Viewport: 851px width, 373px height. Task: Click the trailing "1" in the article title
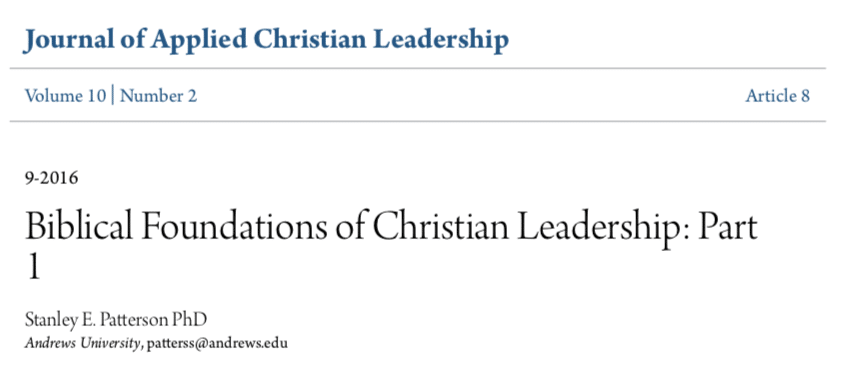(34, 267)
